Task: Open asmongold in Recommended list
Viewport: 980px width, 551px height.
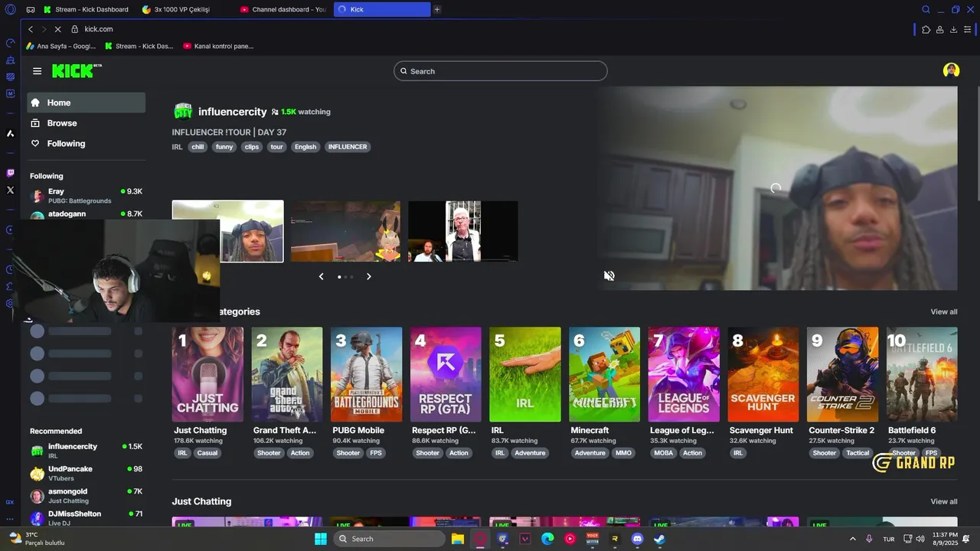Action: 86,496
